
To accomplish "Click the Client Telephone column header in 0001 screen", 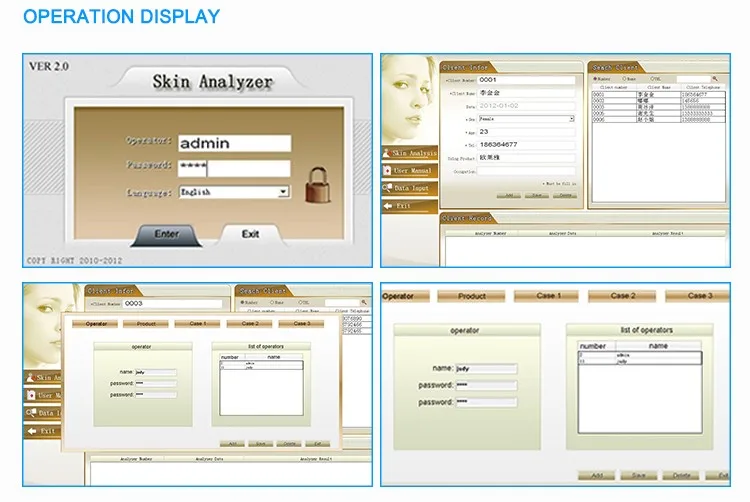I will coord(703,87).
